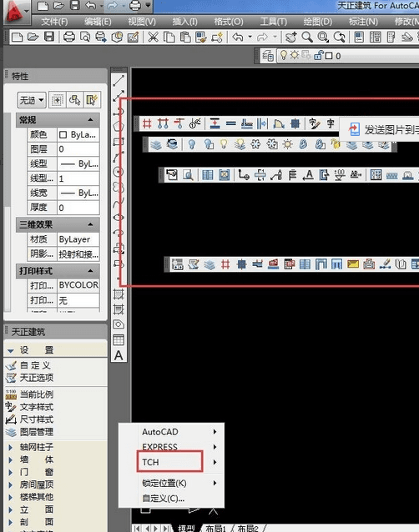The image size is (419, 532).
Task: Click the Select Objects icon in Properties panel
Action: (74, 100)
